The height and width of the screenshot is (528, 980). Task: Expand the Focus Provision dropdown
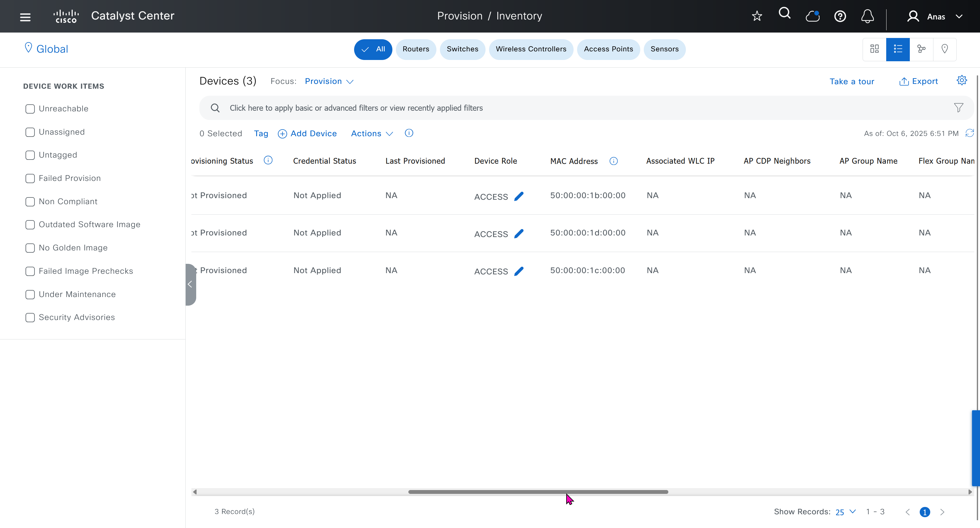click(x=329, y=81)
